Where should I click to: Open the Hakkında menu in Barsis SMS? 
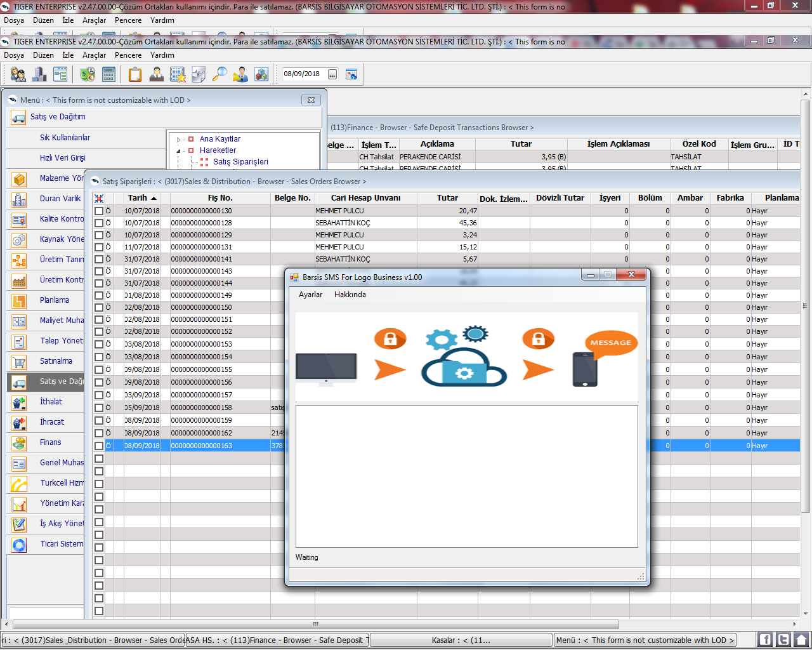(x=350, y=295)
